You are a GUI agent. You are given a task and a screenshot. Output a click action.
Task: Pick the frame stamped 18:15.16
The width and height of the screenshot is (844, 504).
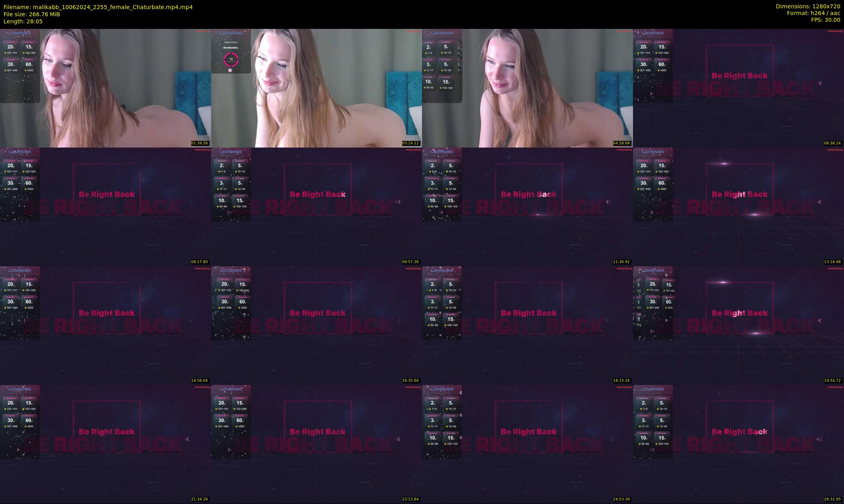pyautogui.click(x=527, y=325)
